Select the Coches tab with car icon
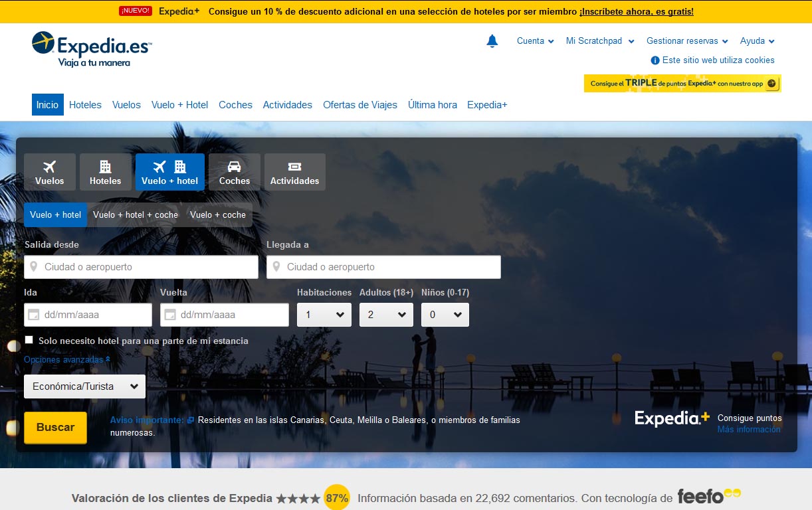The height and width of the screenshot is (510, 812). click(234, 171)
